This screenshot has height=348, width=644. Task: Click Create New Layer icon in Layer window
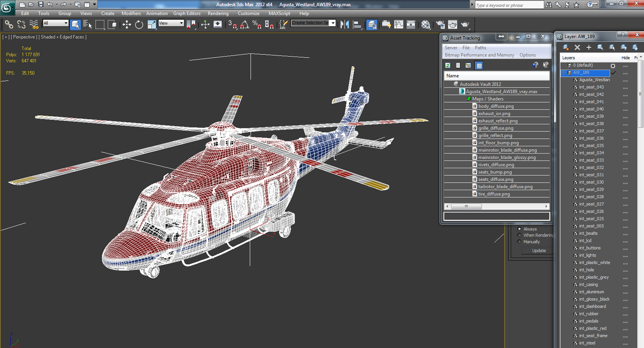566,47
